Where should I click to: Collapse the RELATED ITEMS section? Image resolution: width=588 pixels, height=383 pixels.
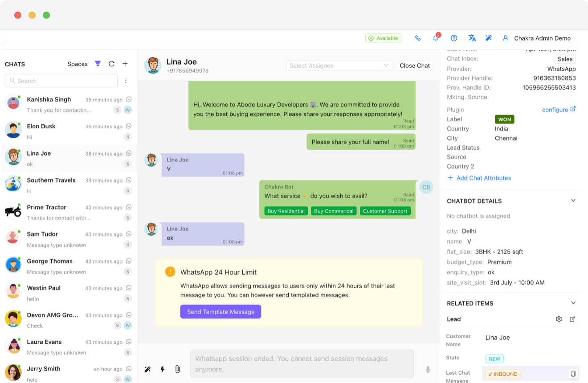click(573, 303)
